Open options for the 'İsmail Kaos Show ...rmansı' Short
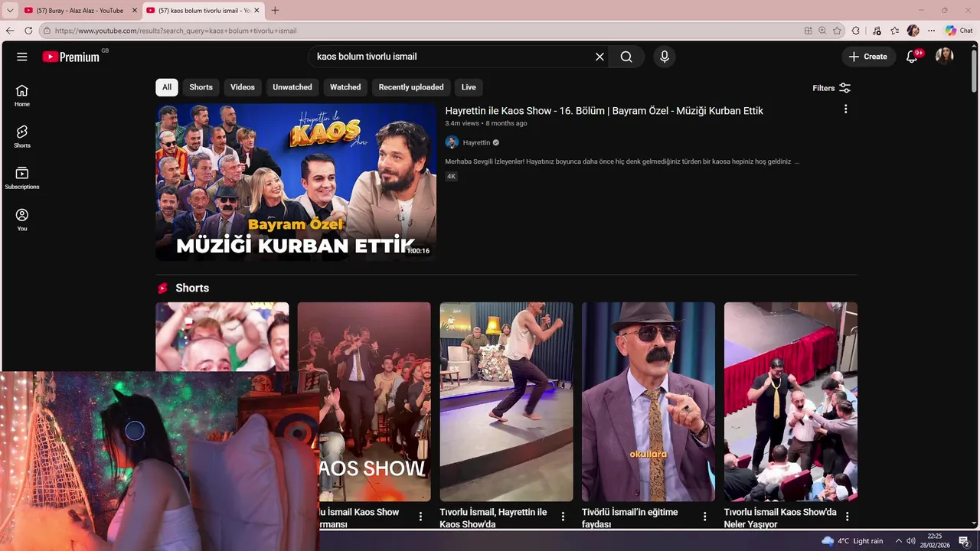Viewport: 980px width, 551px height. click(x=420, y=517)
